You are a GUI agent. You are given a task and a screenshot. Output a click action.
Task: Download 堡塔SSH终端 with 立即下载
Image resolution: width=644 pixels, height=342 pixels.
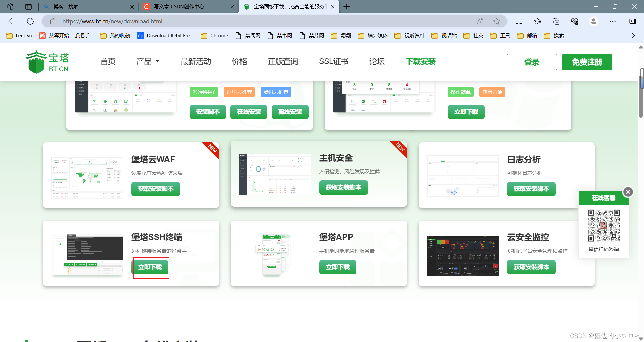pyautogui.click(x=150, y=267)
